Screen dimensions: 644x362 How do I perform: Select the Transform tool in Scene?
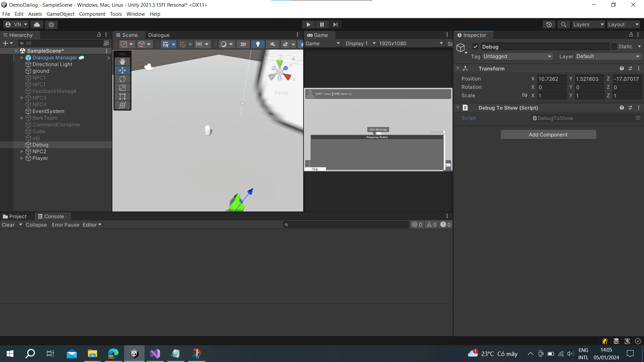(x=122, y=105)
